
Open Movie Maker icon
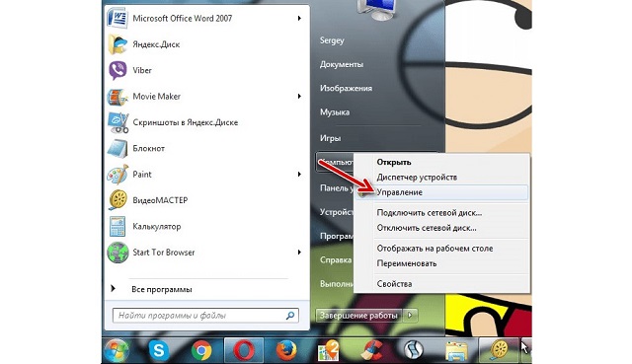tap(118, 97)
